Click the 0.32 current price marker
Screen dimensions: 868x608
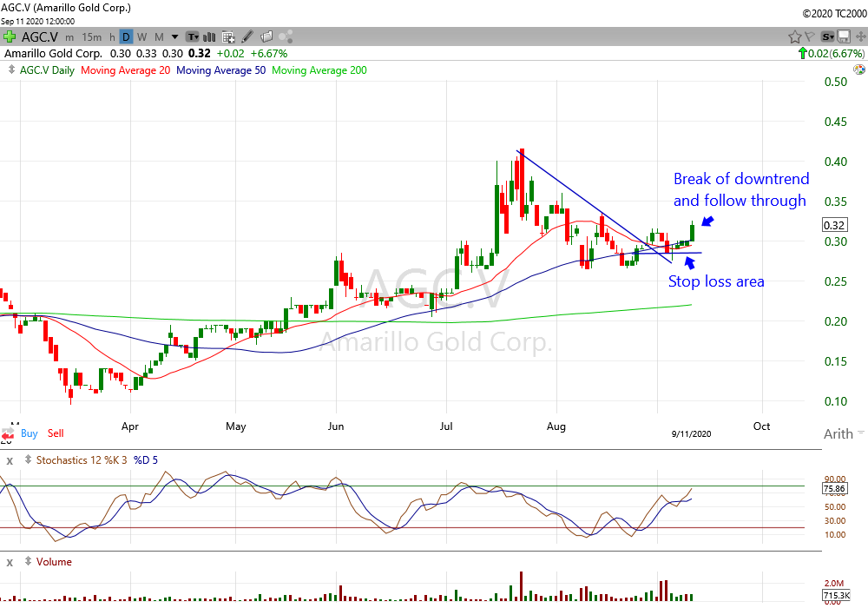[834, 225]
